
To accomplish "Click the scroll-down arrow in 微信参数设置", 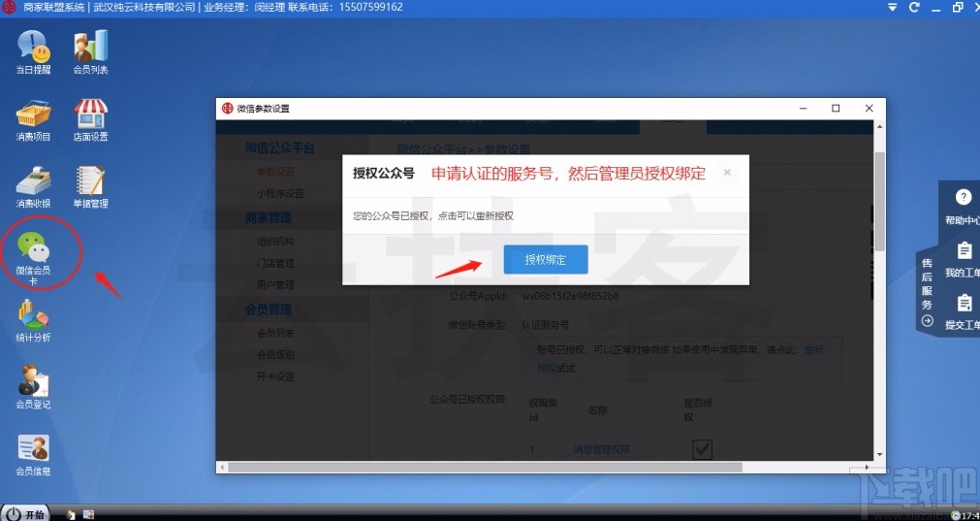I will (879, 455).
